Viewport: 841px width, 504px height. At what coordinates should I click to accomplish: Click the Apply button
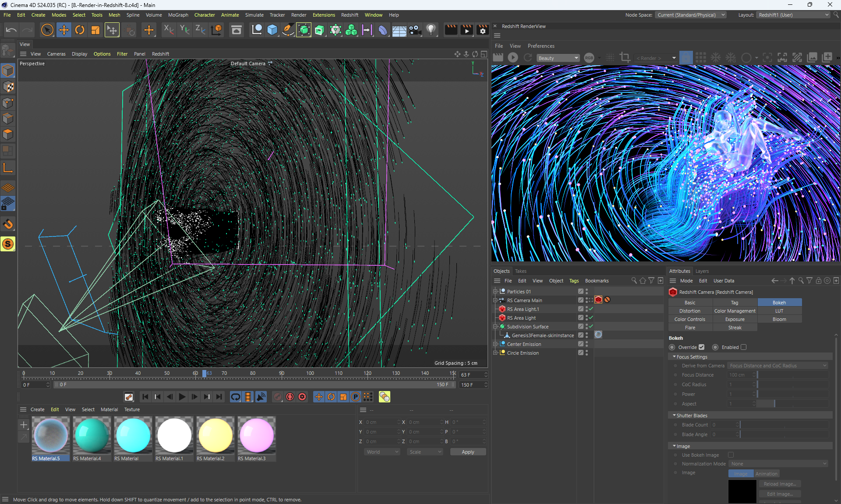467,452
